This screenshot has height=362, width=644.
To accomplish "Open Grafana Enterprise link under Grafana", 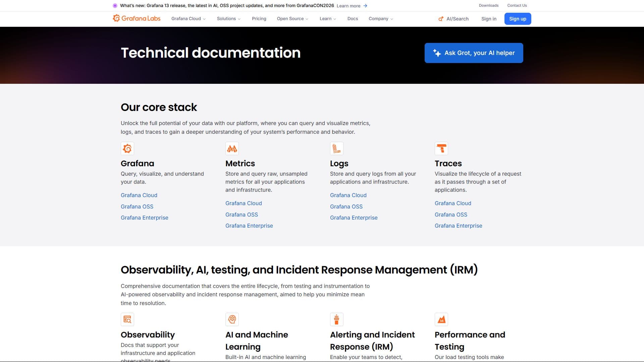I will pyautogui.click(x=145, y=218).
